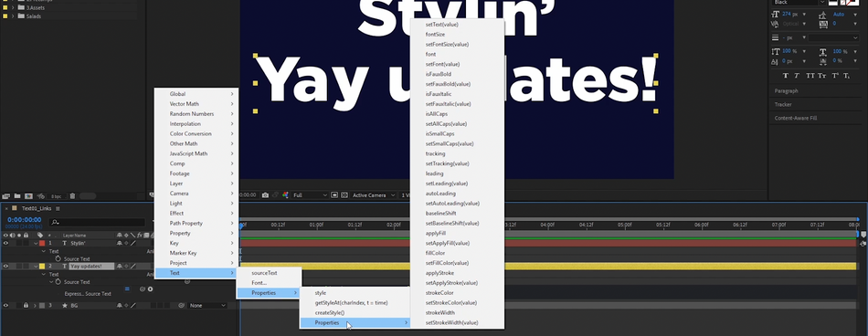
Task: Toggle collapse transformations switch for BG layer
Action: click(126, 306)
